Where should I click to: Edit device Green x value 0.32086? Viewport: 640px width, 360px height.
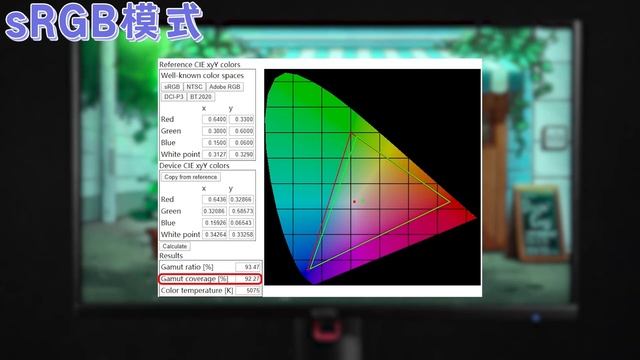click(215, 211)
